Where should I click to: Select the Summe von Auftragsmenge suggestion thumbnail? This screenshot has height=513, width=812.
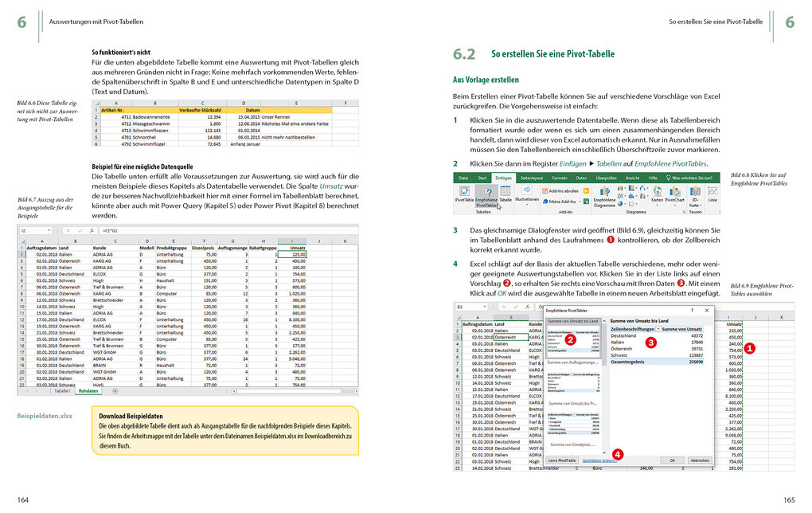(573, 378)
